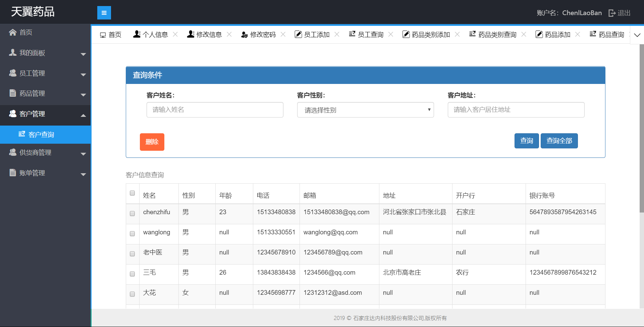Click the home icon in sidebar
This screenshot has width=644, height=327.
click(x=13, y=32)
